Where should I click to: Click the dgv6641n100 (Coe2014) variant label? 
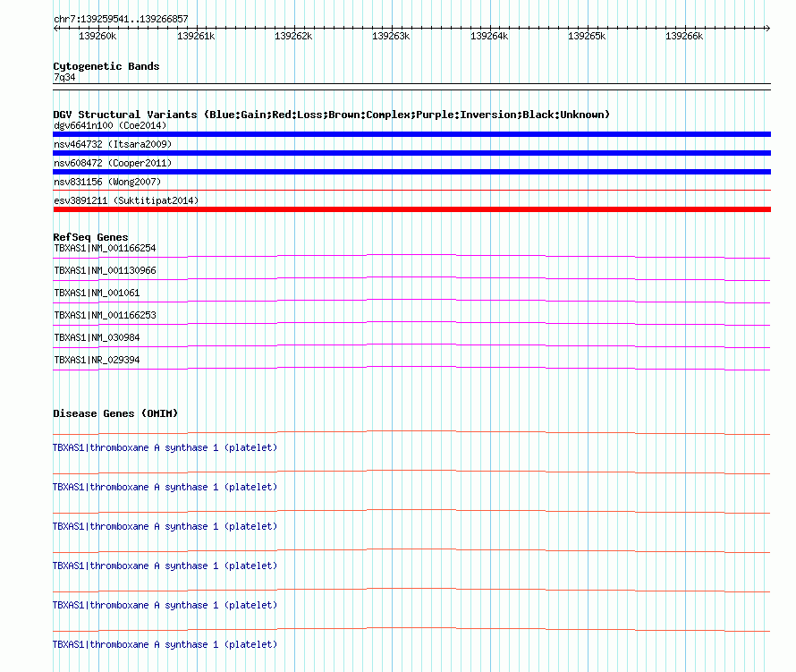coord(110,125)
